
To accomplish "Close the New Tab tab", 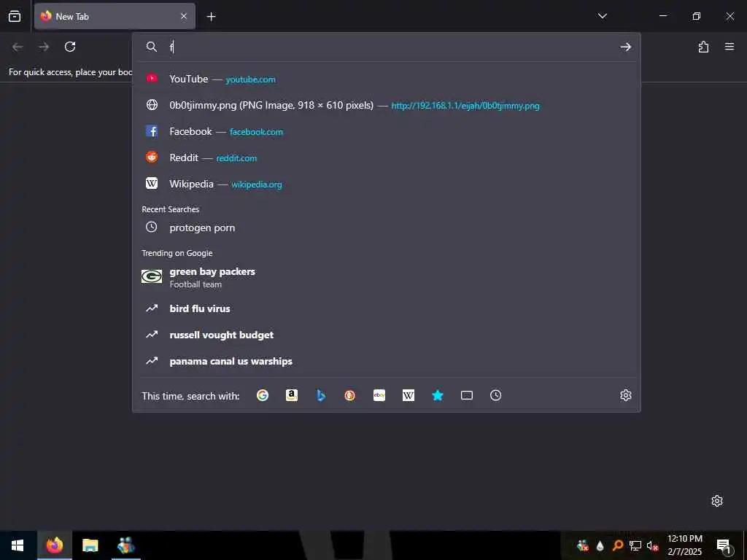I will (184, 16).
